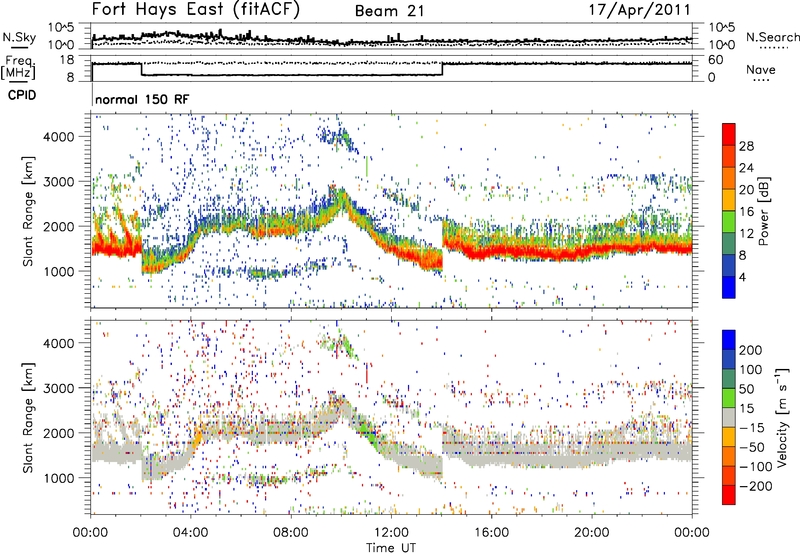
Task: Click the '18' frequency axis tick
Action: 67,60
